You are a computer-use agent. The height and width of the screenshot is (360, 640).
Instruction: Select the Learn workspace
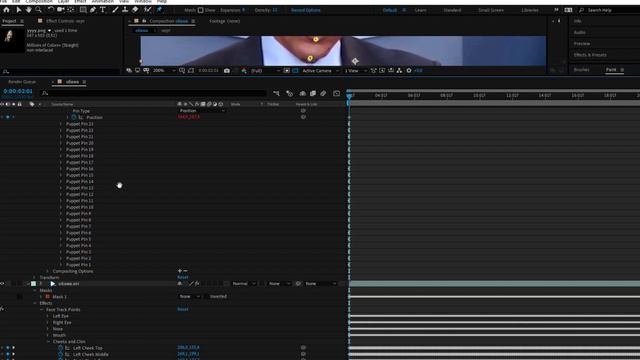pos(420,10)
